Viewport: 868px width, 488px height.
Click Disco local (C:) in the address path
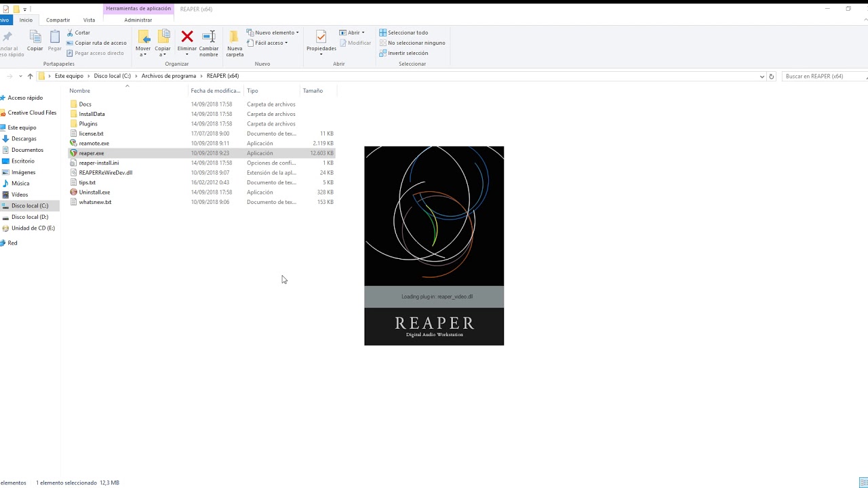112,76
